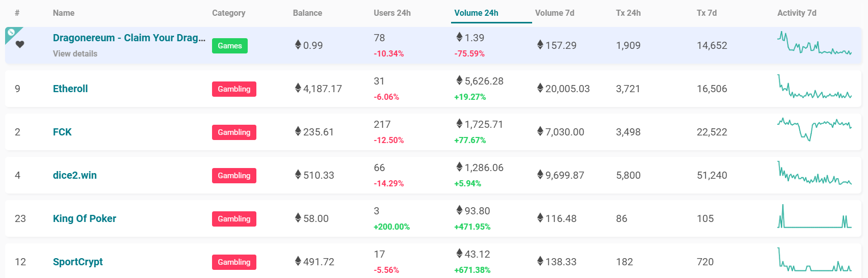Open the FCK dapp link
The height and width of the screenshot is (278, 868).
point(62,132)
